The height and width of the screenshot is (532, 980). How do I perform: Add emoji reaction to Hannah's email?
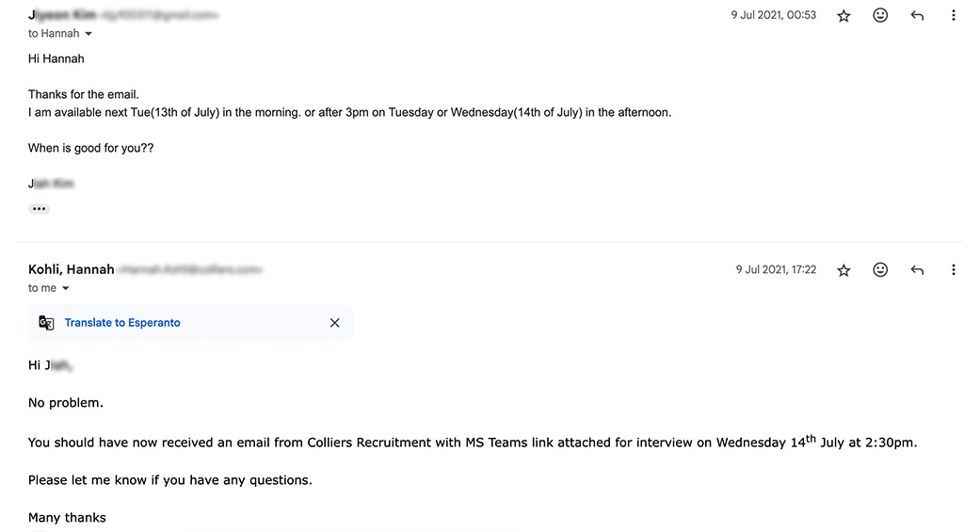click(880, 269)
